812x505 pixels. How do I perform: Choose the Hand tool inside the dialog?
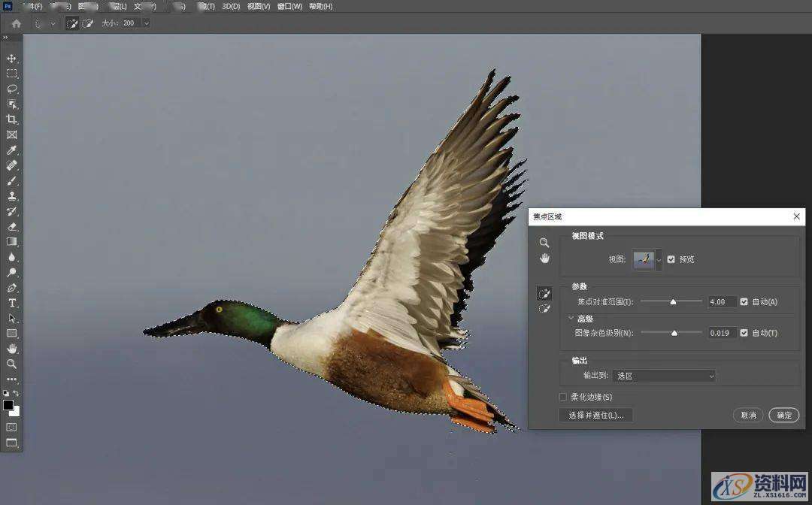click(x=544, y=259)
